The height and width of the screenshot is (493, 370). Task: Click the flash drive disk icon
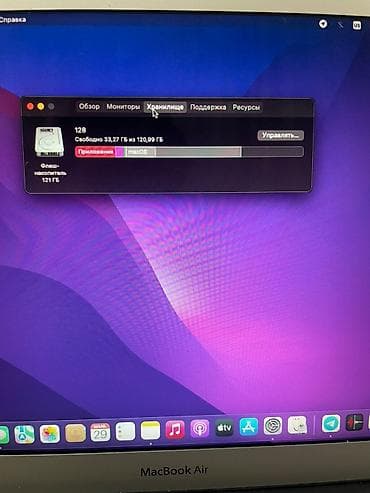point(49,142)
